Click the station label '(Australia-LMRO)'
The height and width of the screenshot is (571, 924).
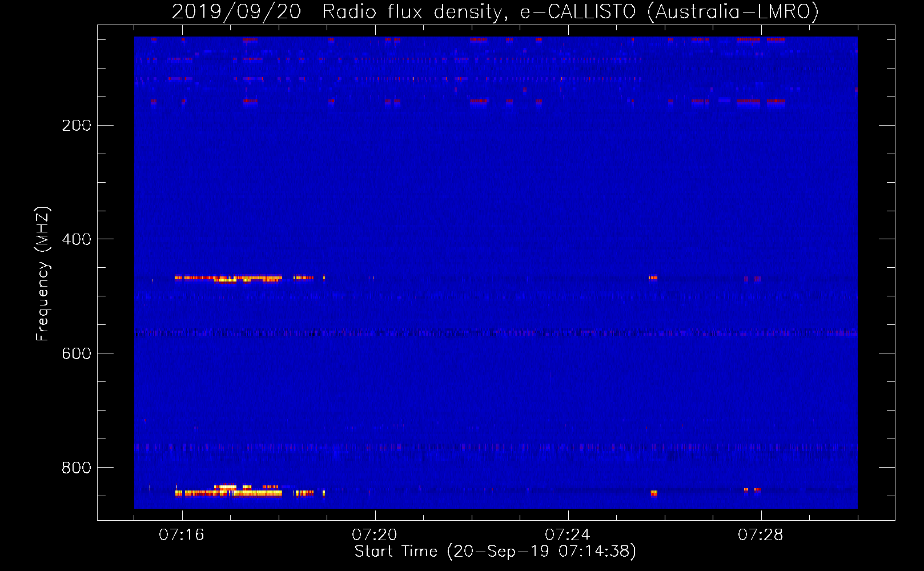point(733,11)
